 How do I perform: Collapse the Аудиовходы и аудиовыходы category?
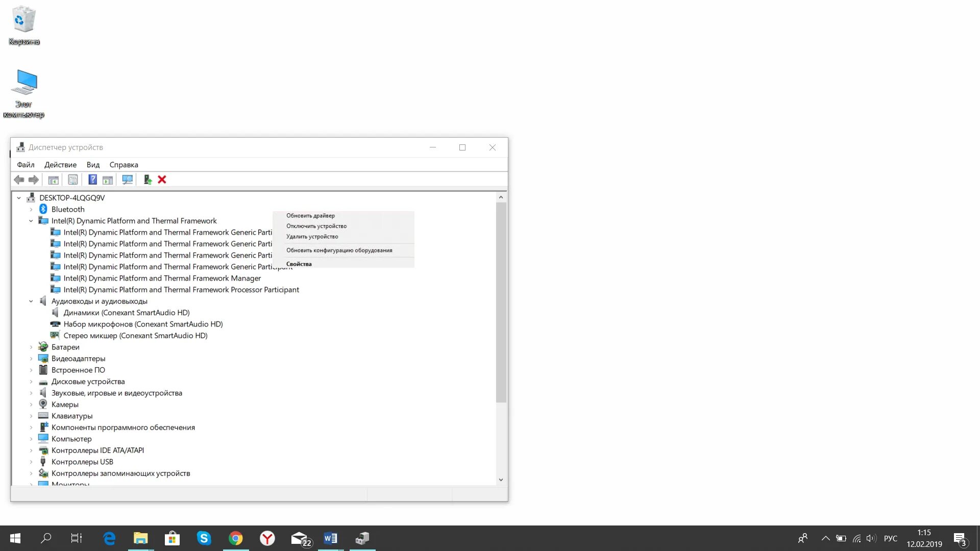(31, 302)
